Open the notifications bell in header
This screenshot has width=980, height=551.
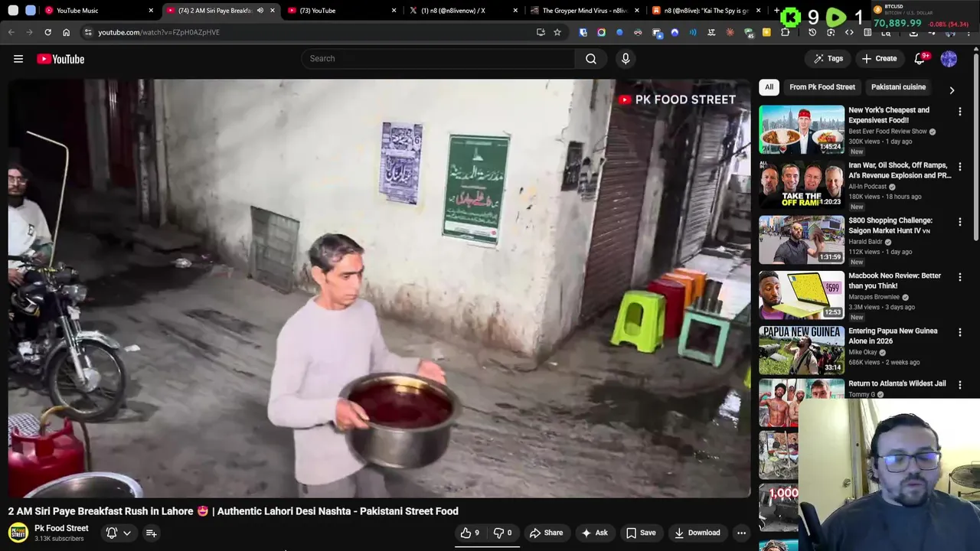tap(920, 59)
